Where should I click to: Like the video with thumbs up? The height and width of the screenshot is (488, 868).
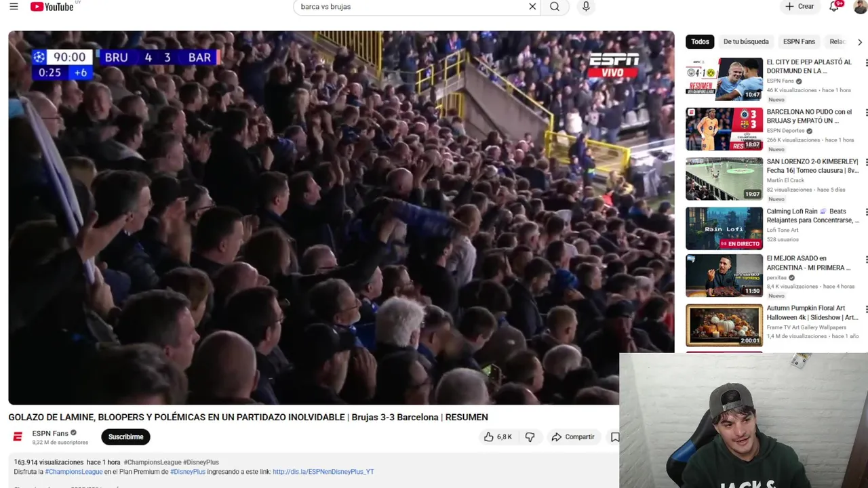pos(498,437)
